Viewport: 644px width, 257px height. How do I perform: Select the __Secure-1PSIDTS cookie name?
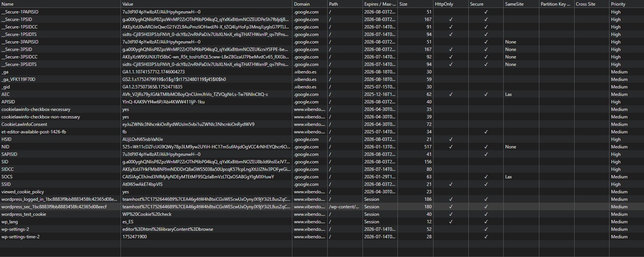(x=19, y=34)
